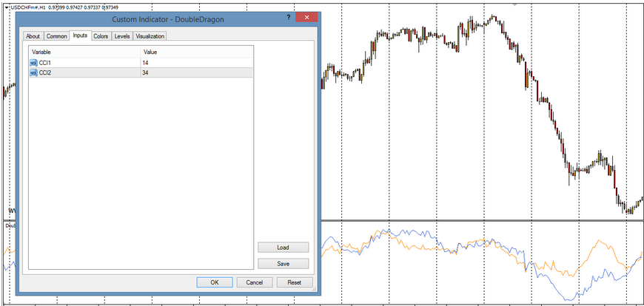Click the CCI2 variable type icon
Screen dimensions: 644x306
[33, 72]
